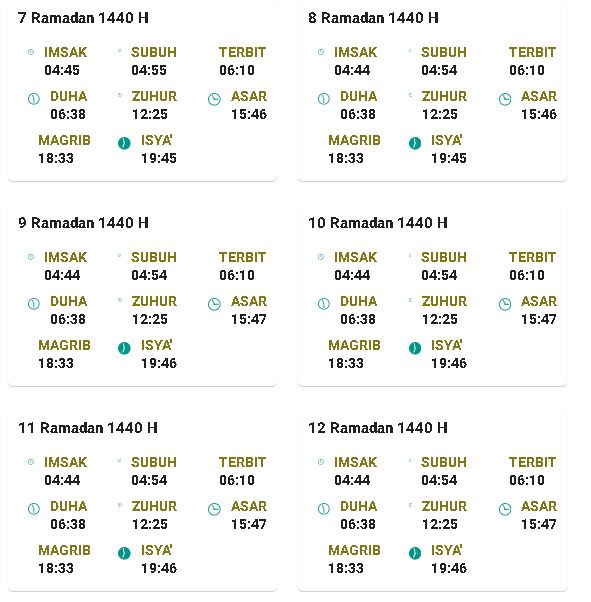The height and width of the screenshot is (602, 591).
Task: Click the Isya' moon icon for 12 Ramadan
Action: (415, 553)
